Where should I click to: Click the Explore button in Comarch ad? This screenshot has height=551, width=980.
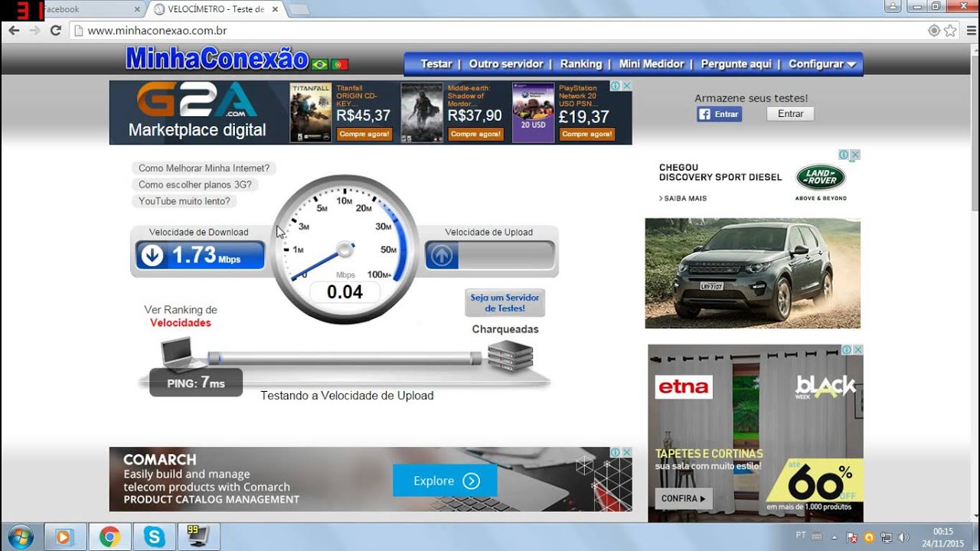(x=445, y=481)
